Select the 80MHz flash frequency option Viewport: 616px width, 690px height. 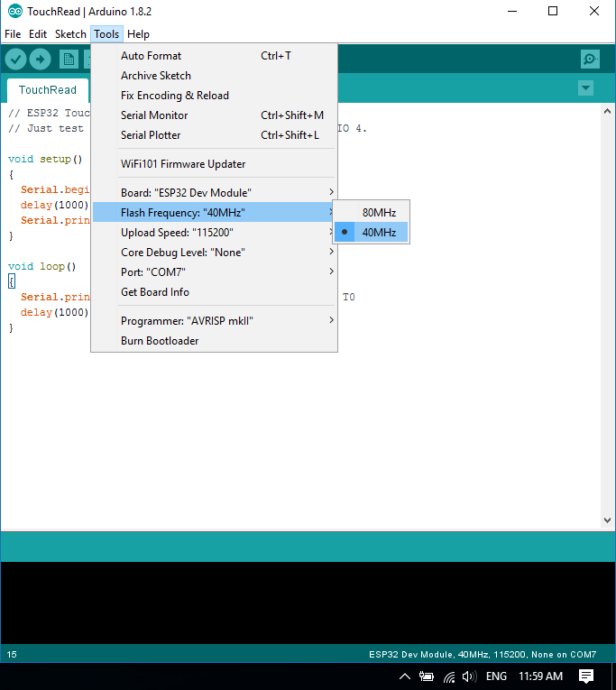(372, 213)
